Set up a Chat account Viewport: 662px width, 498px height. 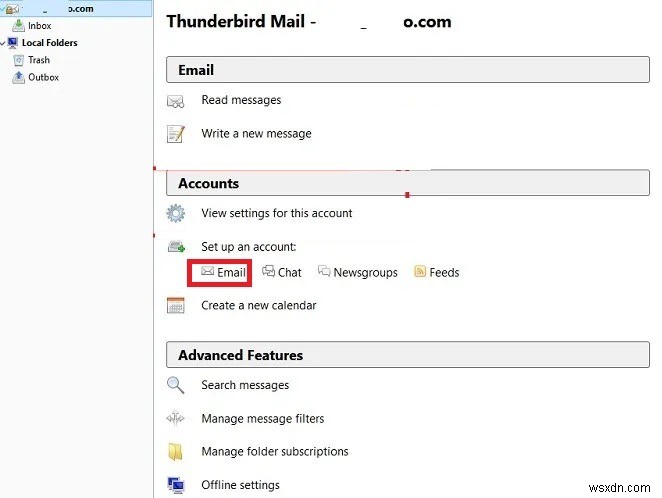290,273
